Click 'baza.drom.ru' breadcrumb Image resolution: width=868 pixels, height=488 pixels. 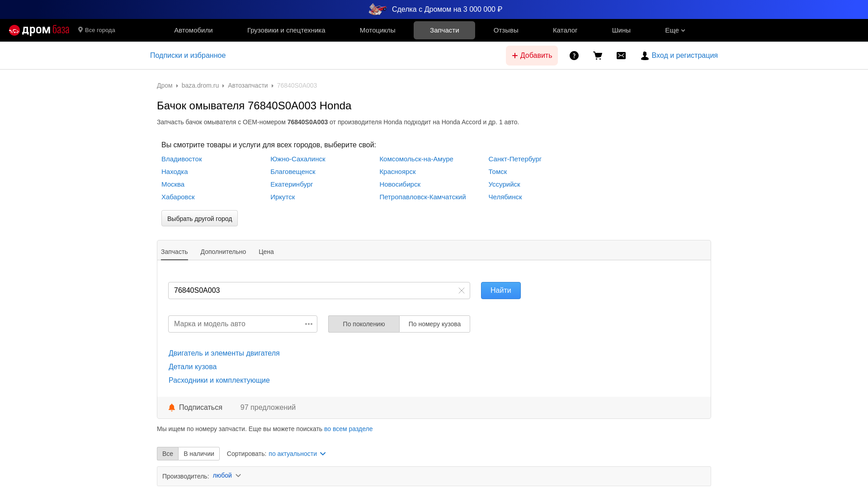[x=200, y=85]
